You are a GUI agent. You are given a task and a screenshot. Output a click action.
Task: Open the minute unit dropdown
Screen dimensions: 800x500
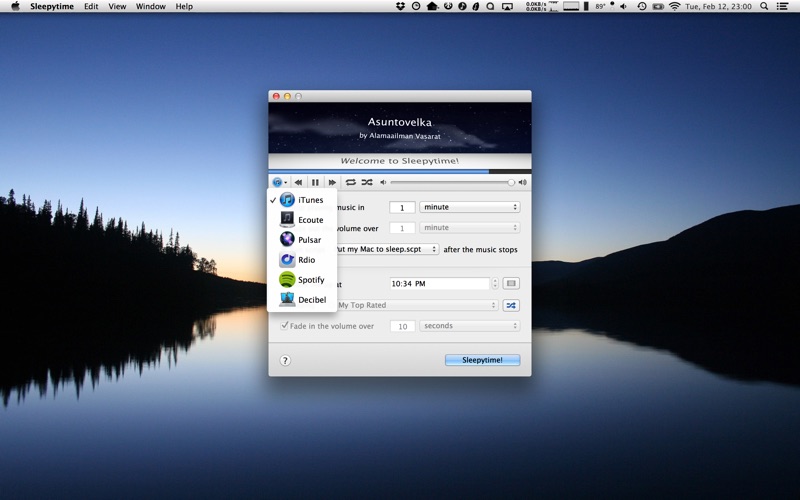469,207
